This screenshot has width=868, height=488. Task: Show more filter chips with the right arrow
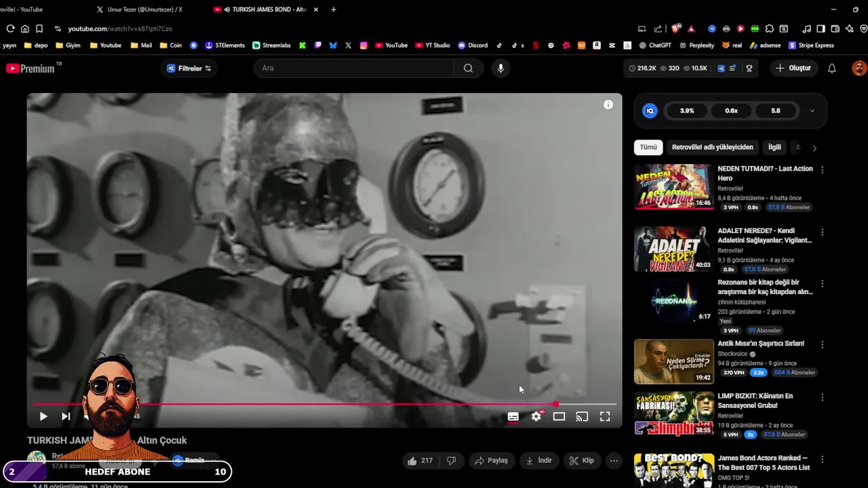point(814,148)
